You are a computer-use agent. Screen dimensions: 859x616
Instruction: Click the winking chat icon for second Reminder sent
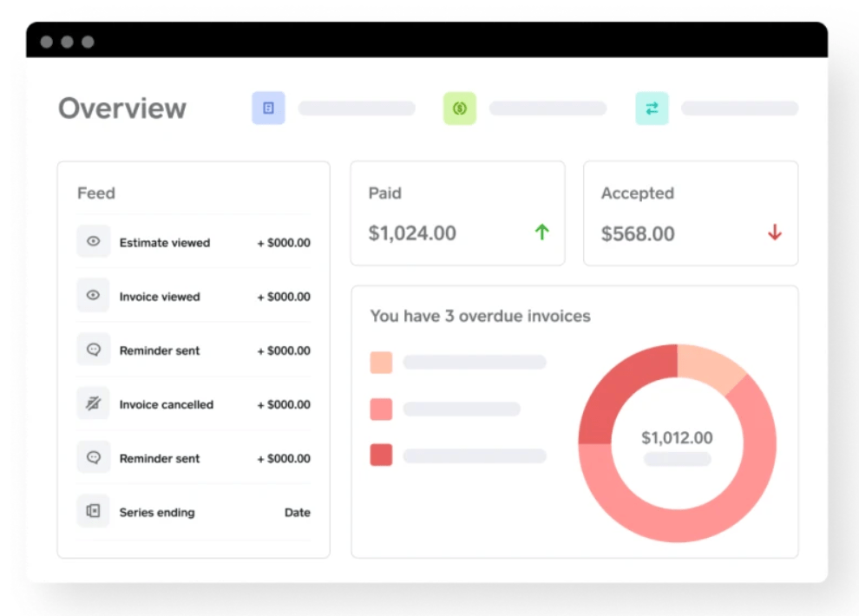click(94, 458)
